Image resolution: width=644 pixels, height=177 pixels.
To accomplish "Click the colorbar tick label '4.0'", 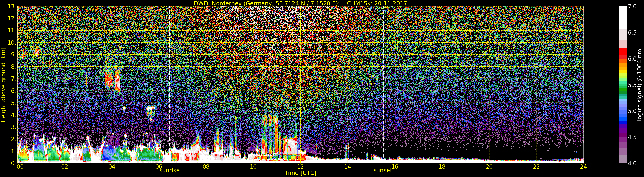I will pyautogui.click(x=632, y=163).
